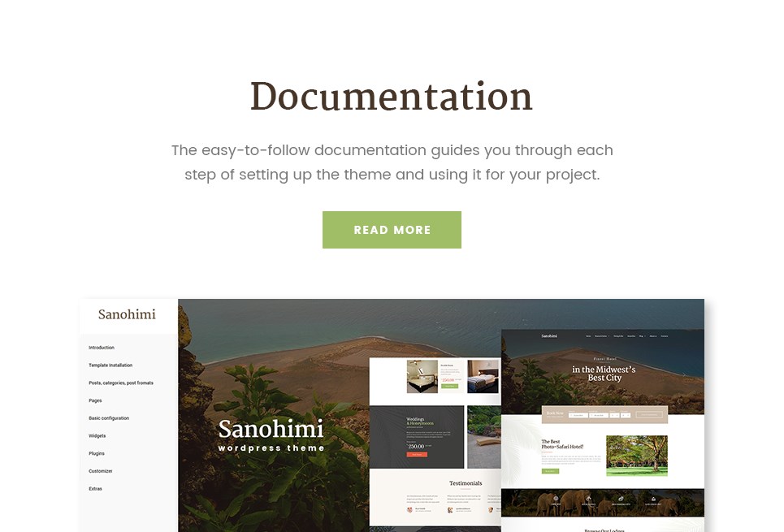Open the bedroom photo with the white bed
Screen dimensions: 784x532
(422, 376)
